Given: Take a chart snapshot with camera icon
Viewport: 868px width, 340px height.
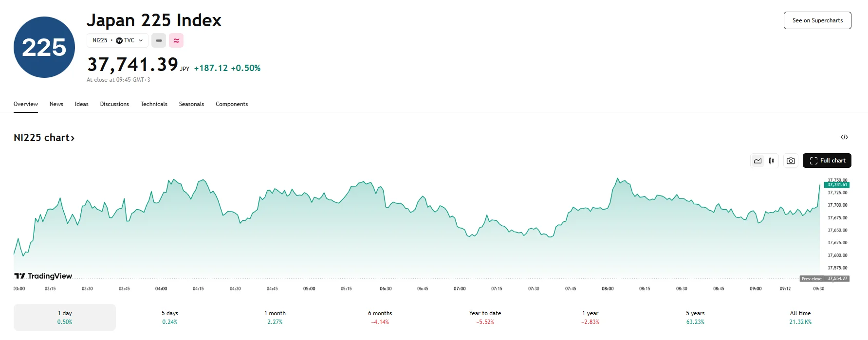Looking at the screenshot, I should point(791,161).
